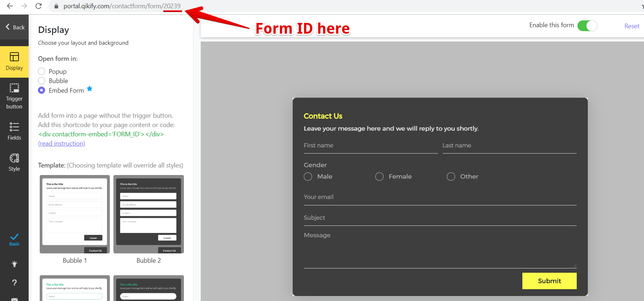
Task: Open the Display tab in the sidebar
Action: click(x=14, y=62)
